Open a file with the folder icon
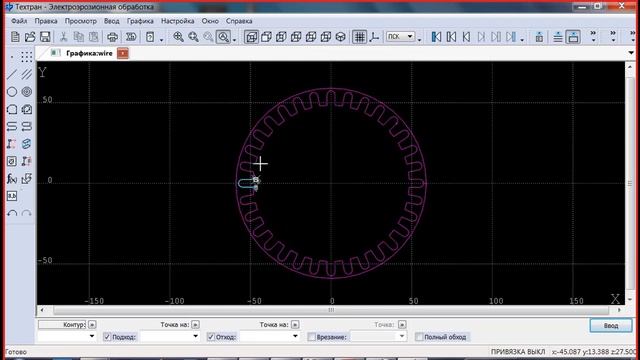The width and height of the screenshot is (640, 360). pyautogui.click(x=30, y=37)
